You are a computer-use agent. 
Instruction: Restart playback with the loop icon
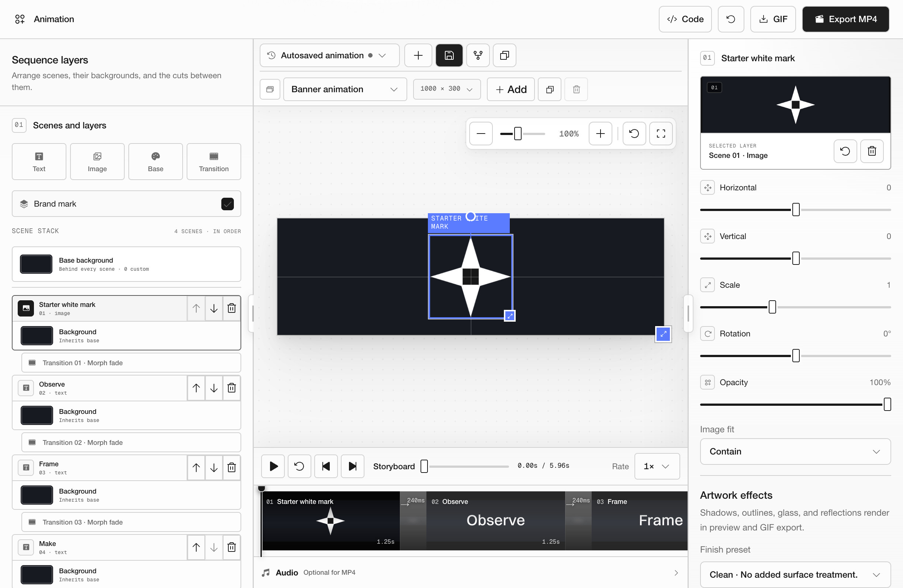point(300,466)
